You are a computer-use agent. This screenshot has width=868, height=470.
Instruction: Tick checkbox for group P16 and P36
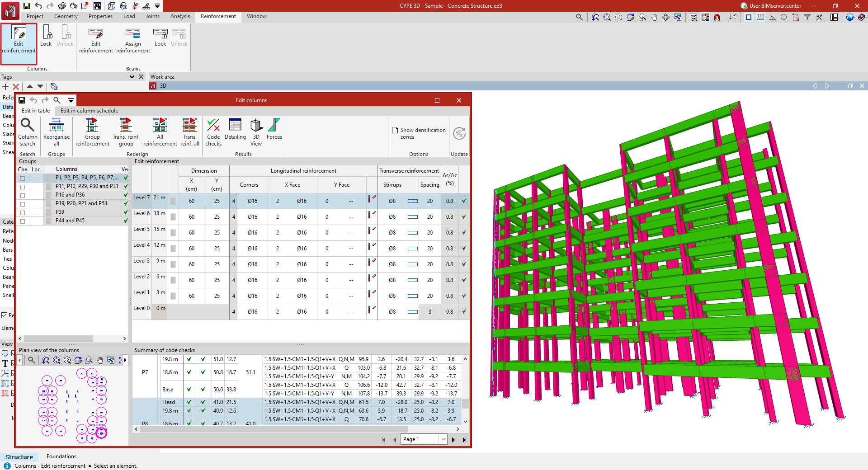click(23, 195)
